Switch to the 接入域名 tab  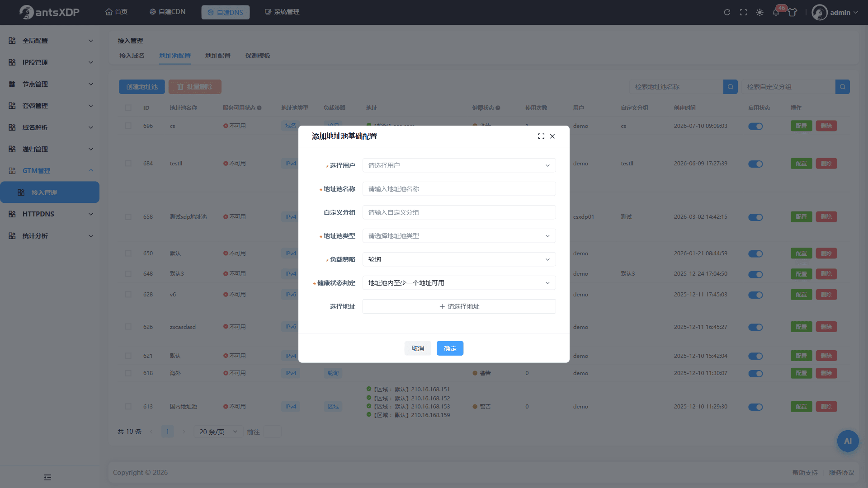[132, 56]
